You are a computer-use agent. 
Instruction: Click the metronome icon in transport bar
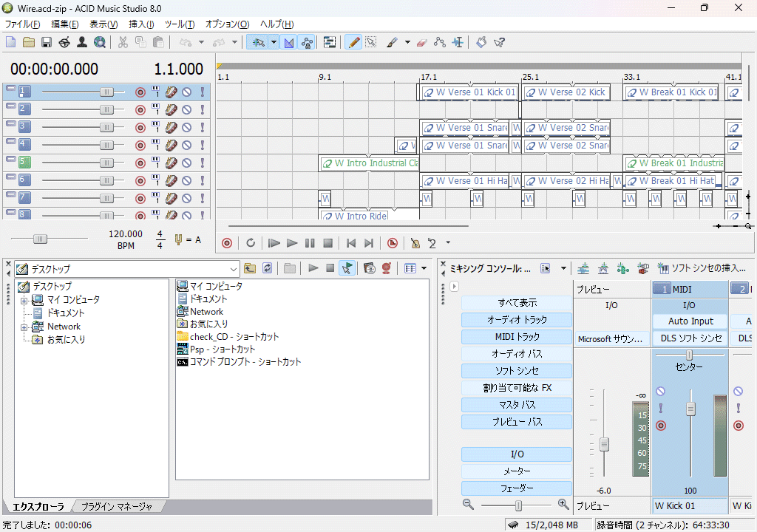(415, 242)
